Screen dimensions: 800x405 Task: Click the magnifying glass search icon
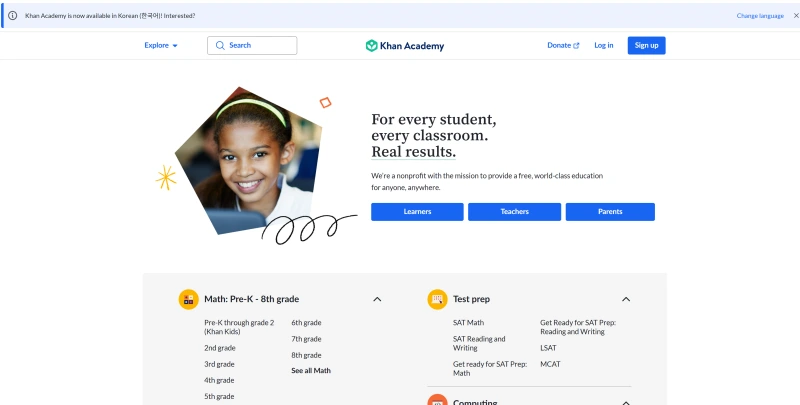[220, 45]
